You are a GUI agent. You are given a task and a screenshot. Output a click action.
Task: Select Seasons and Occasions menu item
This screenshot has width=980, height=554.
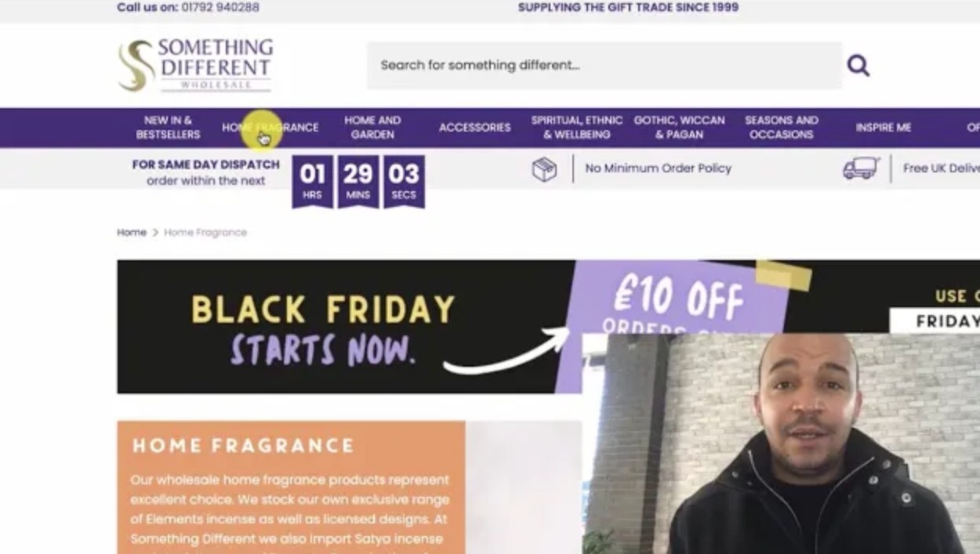click(781, 127)
